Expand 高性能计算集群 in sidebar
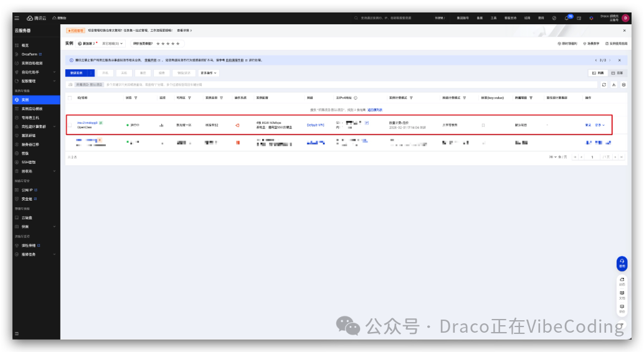The image size is (644, 352). [x=54, y=126]
